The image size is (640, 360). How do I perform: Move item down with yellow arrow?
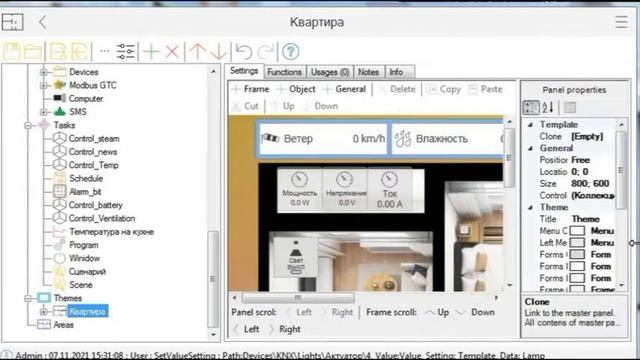point(219,51)
